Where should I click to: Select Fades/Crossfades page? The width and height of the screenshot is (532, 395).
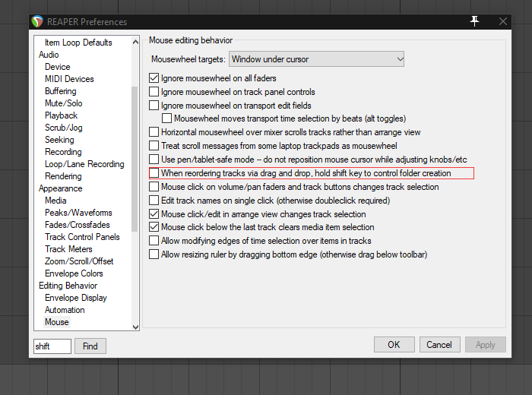tap(78, 225)
